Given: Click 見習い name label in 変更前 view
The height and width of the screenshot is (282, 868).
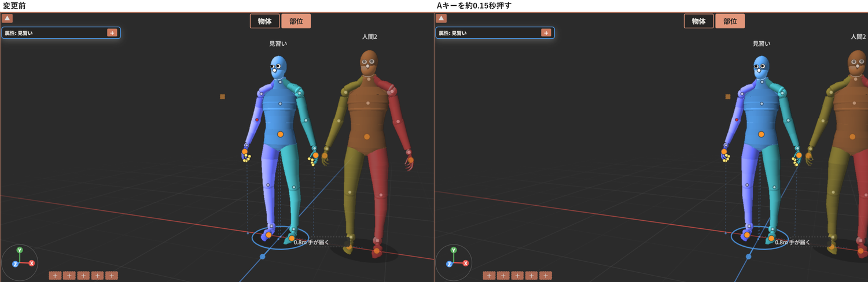Looking at the screenshot, I should (x=278, y=43).
